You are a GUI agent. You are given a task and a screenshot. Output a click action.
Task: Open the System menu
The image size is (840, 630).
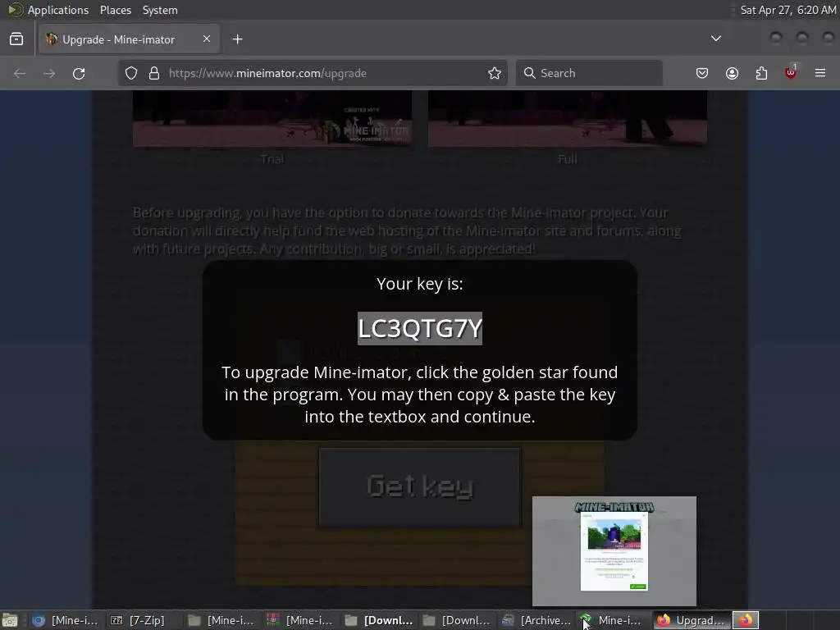point(160,10)
